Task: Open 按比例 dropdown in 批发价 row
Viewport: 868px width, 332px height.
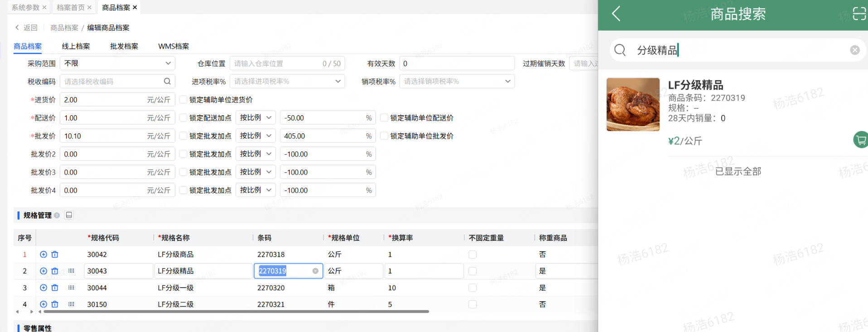Action: (256, 136)
